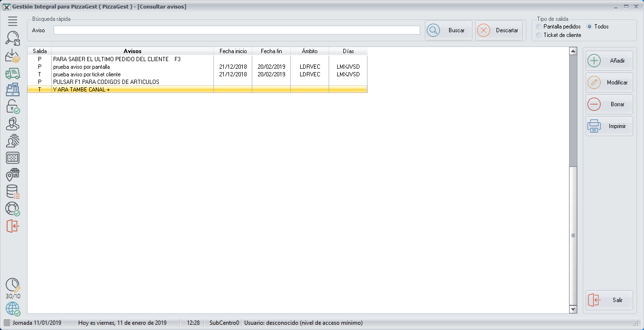Click the green delivery truck icon
This screenshot has width=644, height=330.
tap(13, 73)
